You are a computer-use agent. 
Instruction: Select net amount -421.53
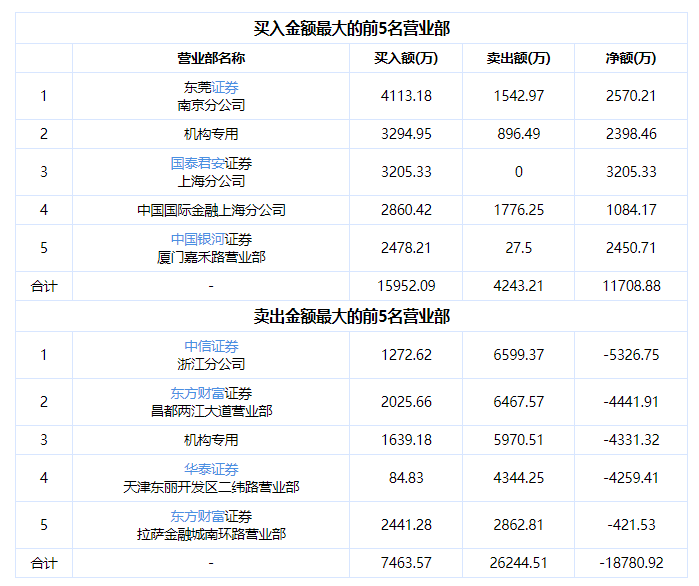tap(631, 525)
